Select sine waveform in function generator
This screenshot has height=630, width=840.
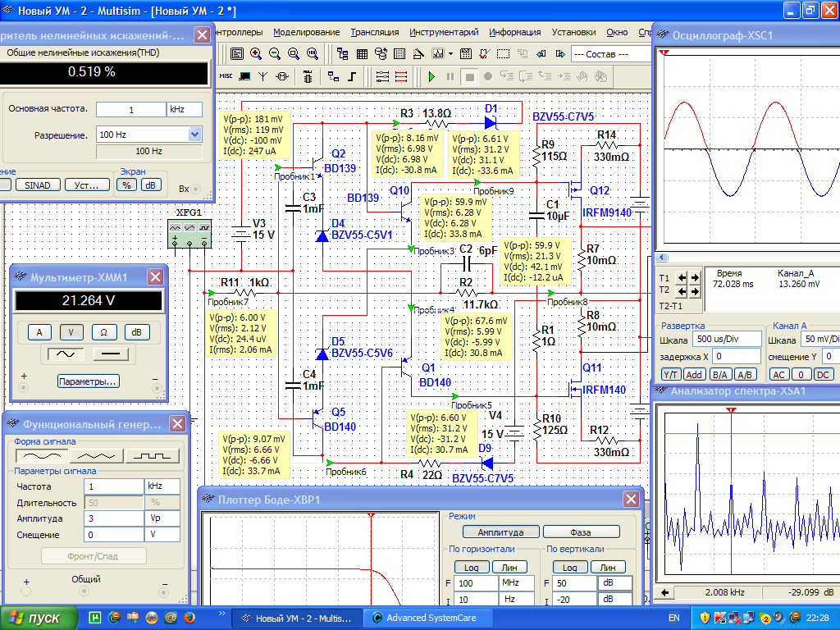pyautogui.click(x=43, y=456)
